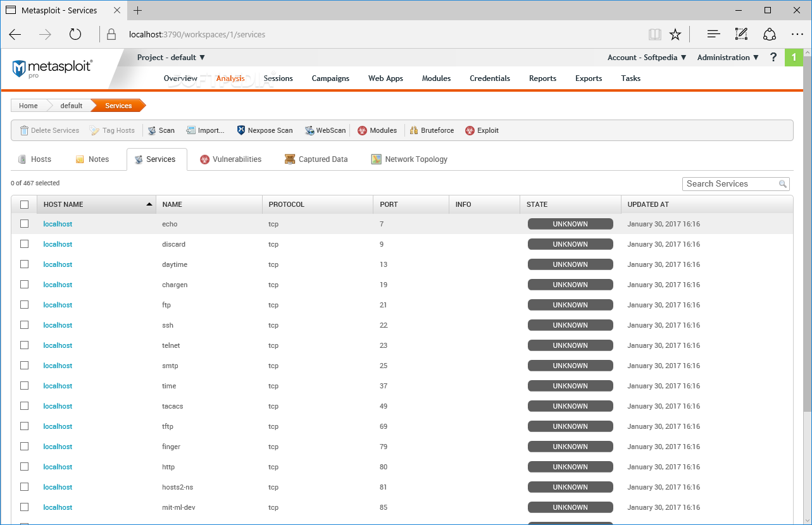Viewport: 812px width, 525px height.
Task: Click the Delete Services trash icon
Action: 24,130
